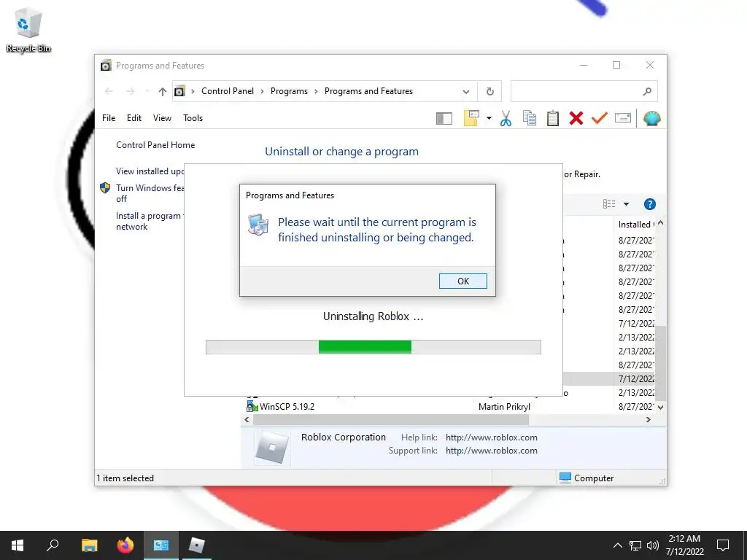Click the Refresh button in address bar
The image size is (747, 560).
point(489,91)
